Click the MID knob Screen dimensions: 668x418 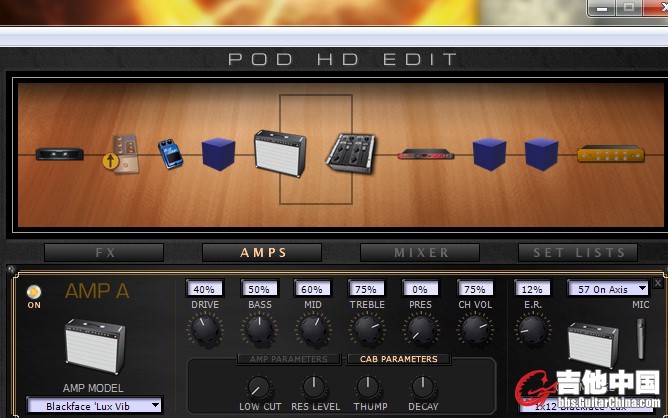[x=313, y=330]
